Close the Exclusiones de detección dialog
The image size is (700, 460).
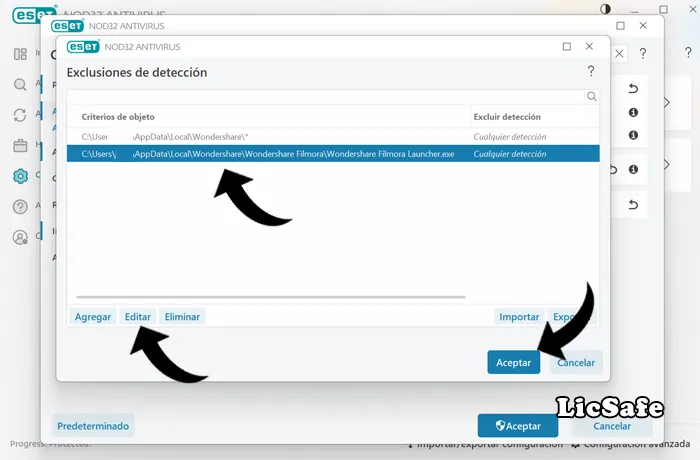589,46
